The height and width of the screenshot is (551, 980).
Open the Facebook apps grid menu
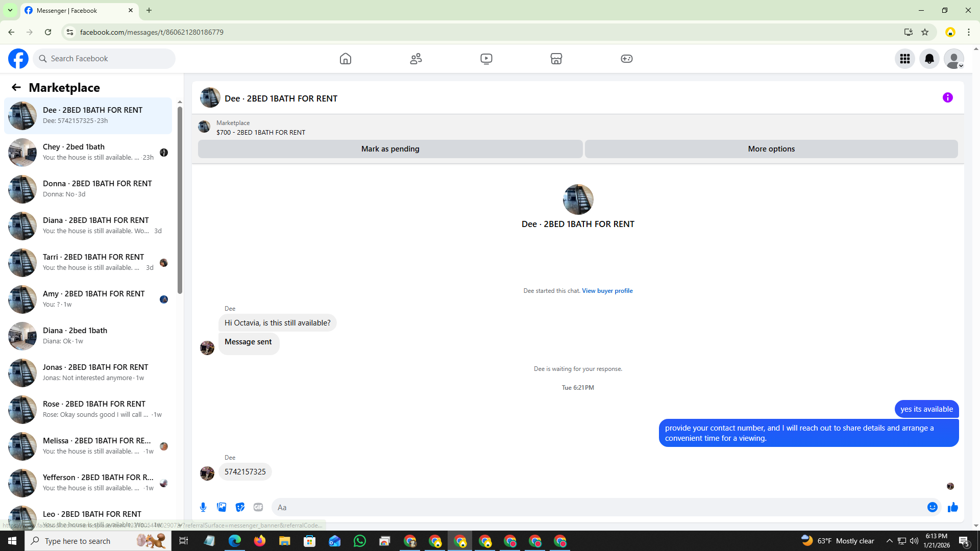(904, 59)
